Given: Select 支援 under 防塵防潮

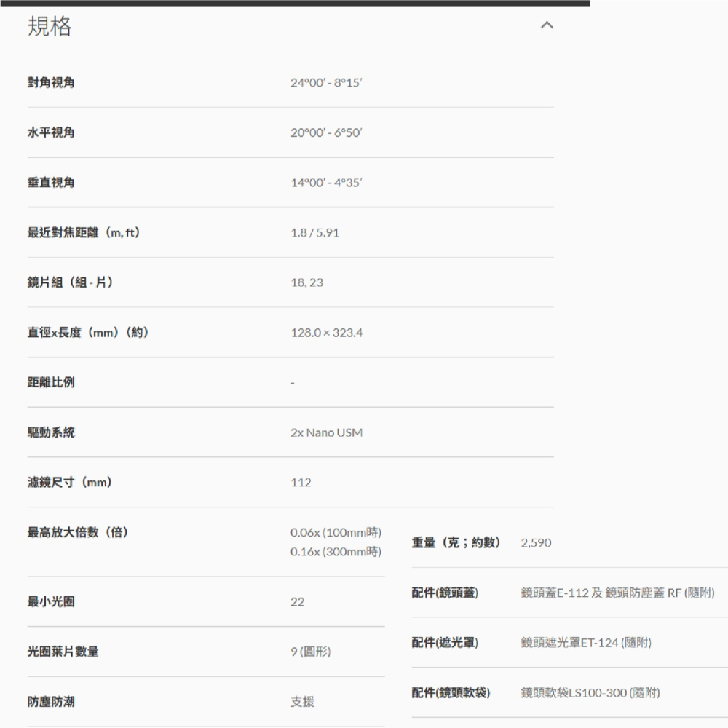Looking at the screenshot, I should click(302, 702).
